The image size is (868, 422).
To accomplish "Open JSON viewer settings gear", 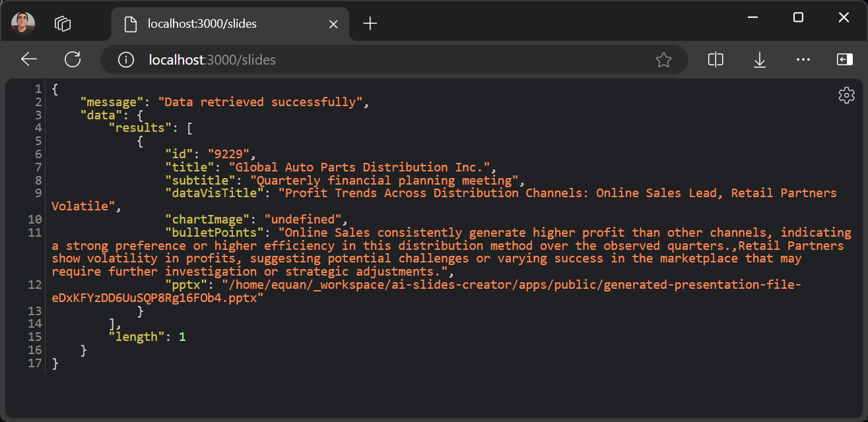I will pyautogui.click(x=846, y=96).
